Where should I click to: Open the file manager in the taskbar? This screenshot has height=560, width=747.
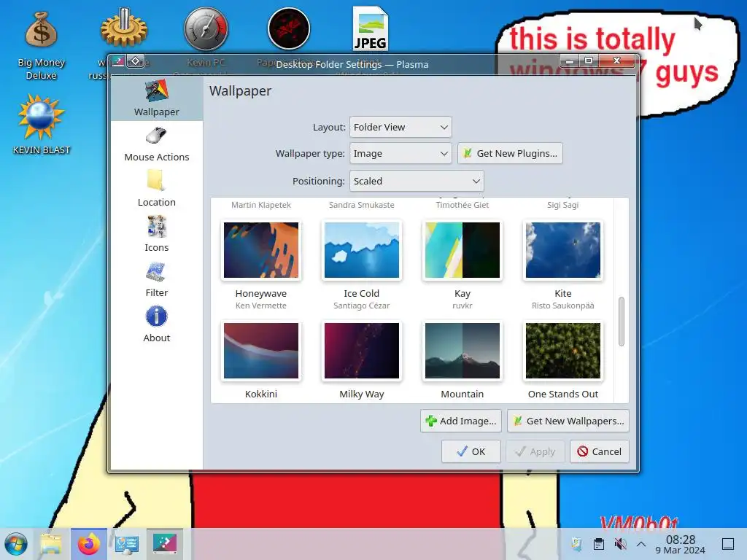click(x=51, y=544)
